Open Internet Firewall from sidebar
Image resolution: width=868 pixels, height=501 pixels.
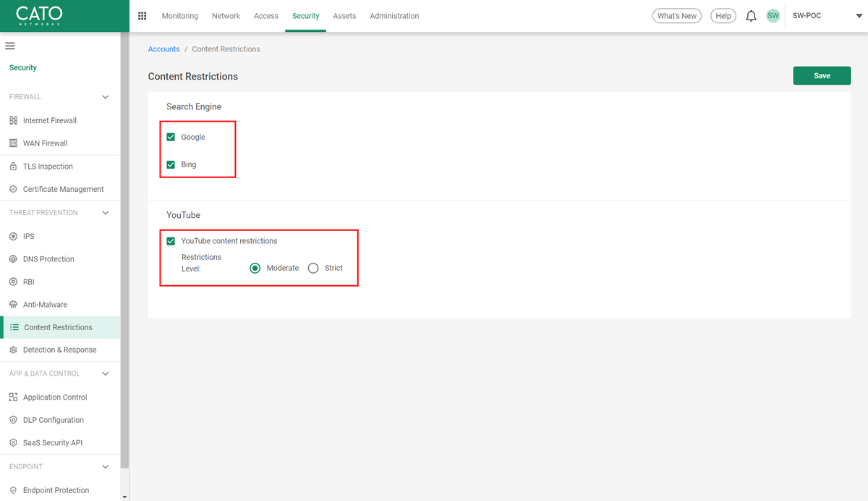tap(49, 120)
